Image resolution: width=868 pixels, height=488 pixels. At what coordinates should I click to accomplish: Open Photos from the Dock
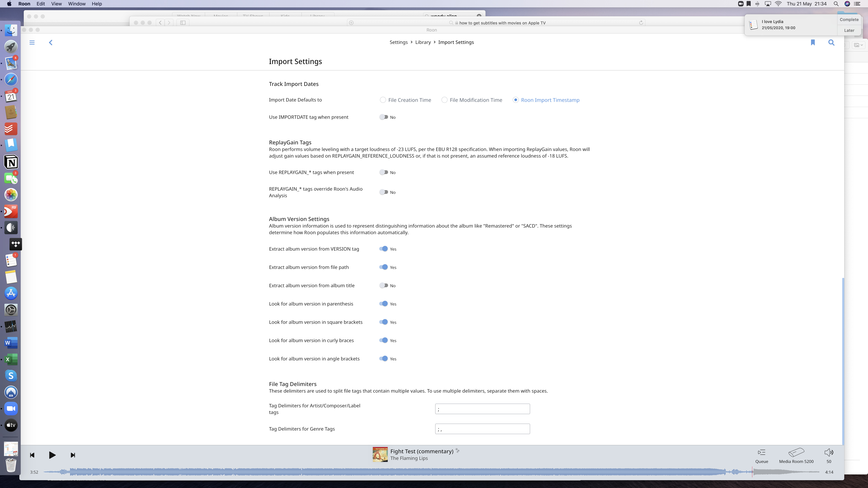11,195
